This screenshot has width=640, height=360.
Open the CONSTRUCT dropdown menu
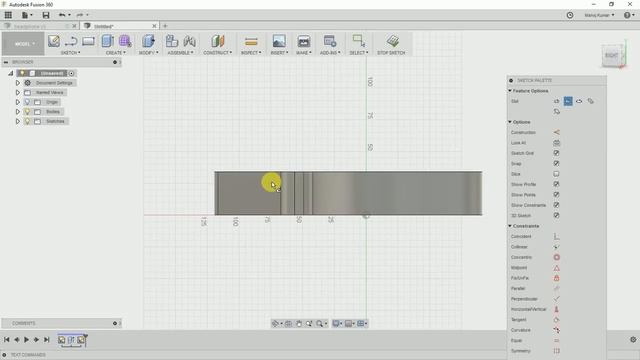(218, 53)
